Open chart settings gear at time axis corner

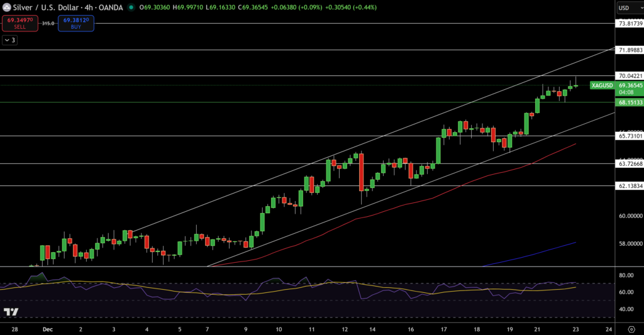coord(630,329)
